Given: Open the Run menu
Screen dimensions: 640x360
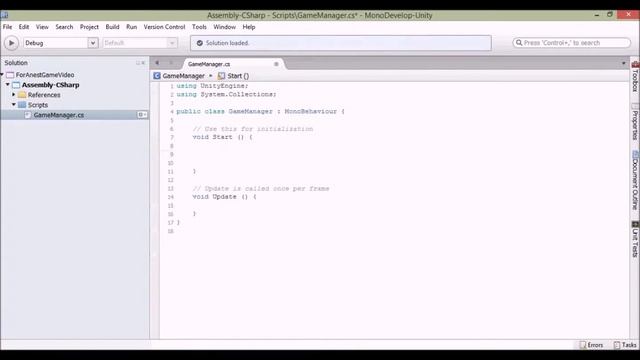Looking at the screenshot, I should pos(131,27).
